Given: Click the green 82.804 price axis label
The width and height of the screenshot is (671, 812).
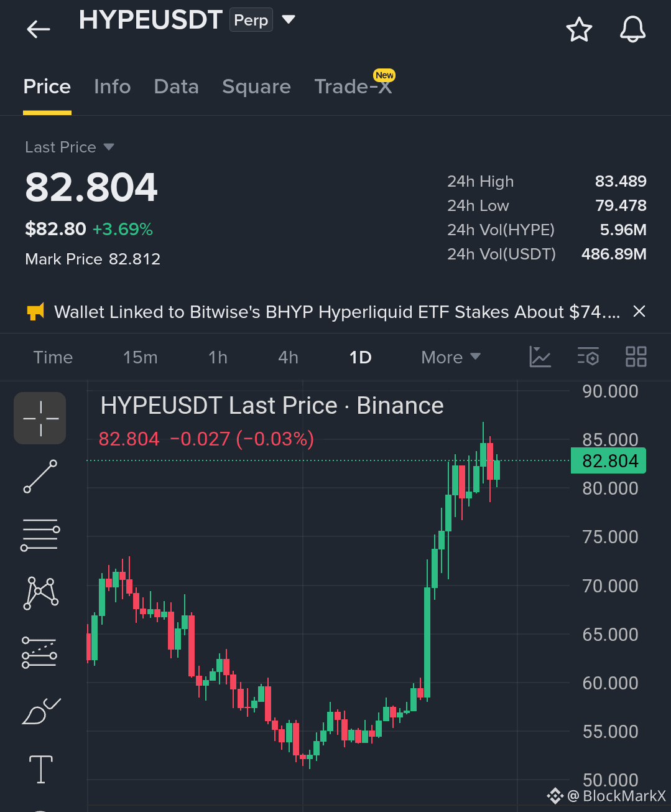Looking at the screenshot, I should coord(608,461).
